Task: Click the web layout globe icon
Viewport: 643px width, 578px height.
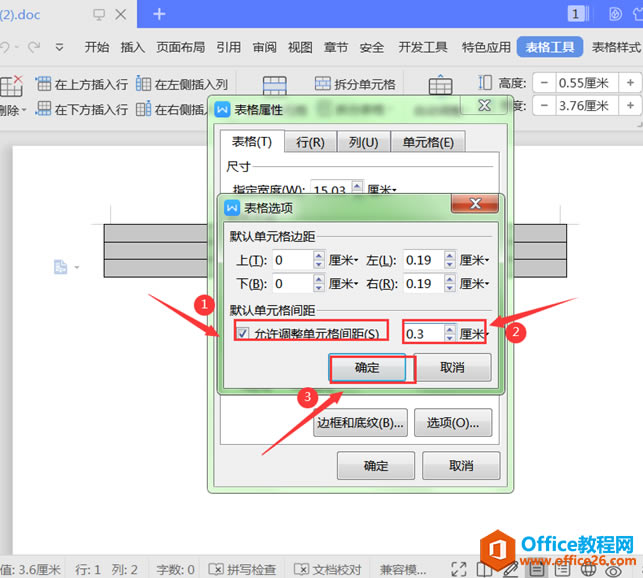Action: (x=588, y=569)
